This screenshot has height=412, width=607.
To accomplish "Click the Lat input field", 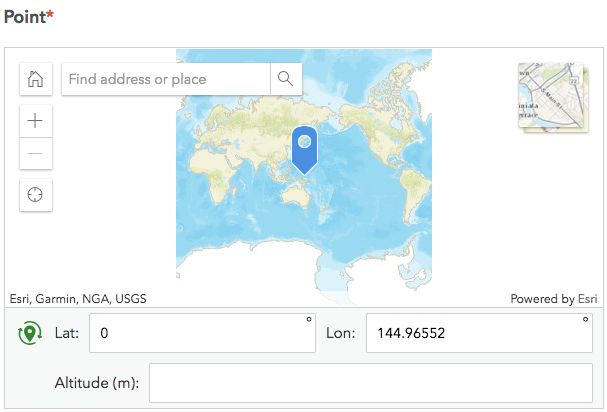I will (202, 333).
